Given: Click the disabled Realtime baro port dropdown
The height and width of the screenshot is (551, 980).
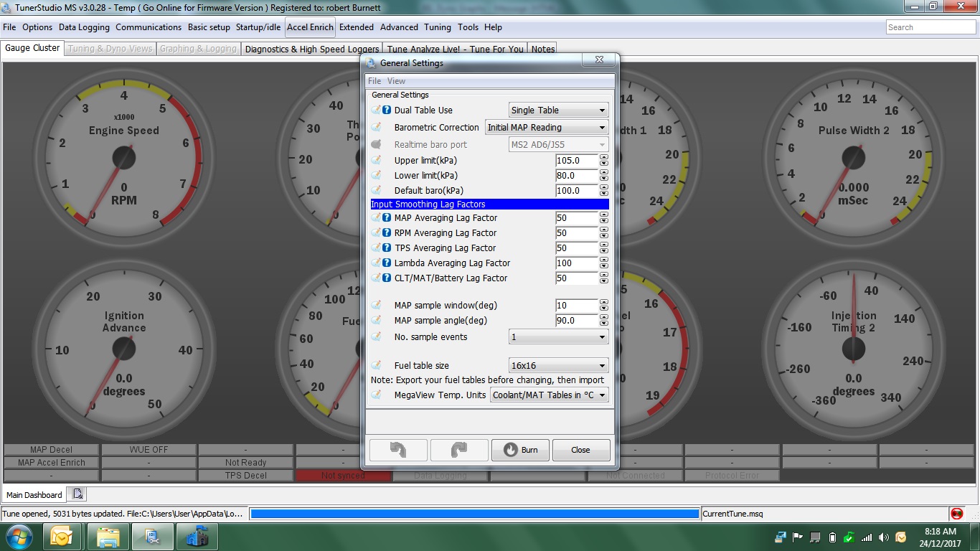Looking at the screenshot, I should pyautogui.click(x=559, y=144).
